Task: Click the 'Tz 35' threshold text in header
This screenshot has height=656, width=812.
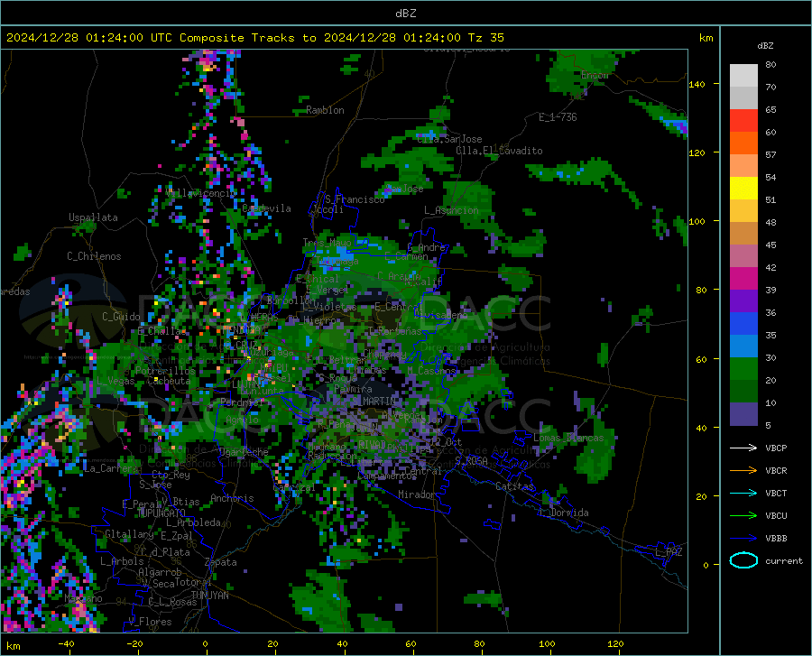Action: [485, 38]
